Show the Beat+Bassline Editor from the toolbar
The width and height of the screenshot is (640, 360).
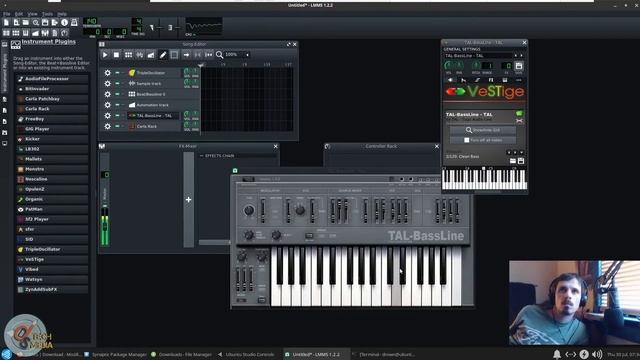16,33
